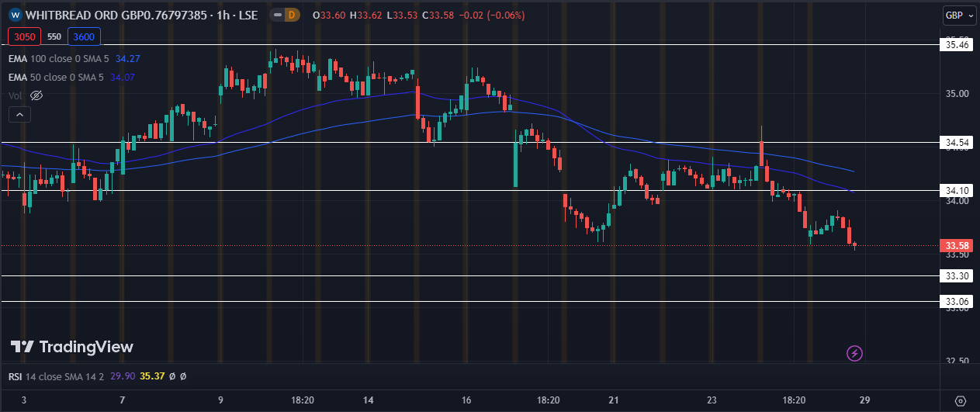Click the red 3050 sell button
The height and width of the screenshot is (412, 980).
(x=24, y=36)
